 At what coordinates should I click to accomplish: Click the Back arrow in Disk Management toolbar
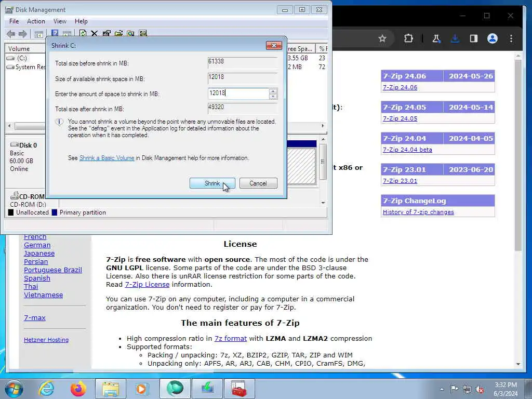11,34
